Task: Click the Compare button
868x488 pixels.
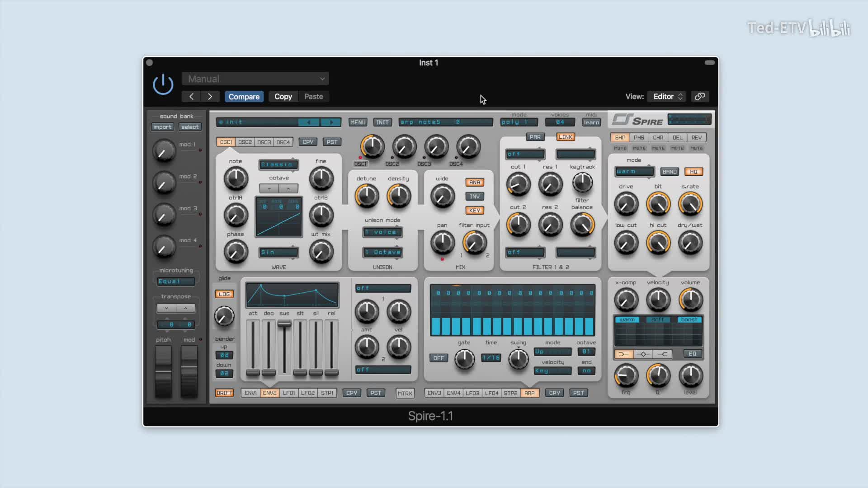Action: (x=244, y=96)
